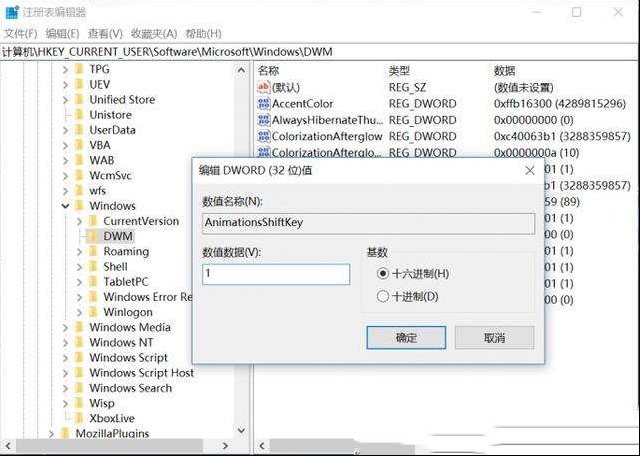Screen dimensions: 640x456
Task: Click the wfs folder icon
Action: pyautogui.click(x=80, y=191)
